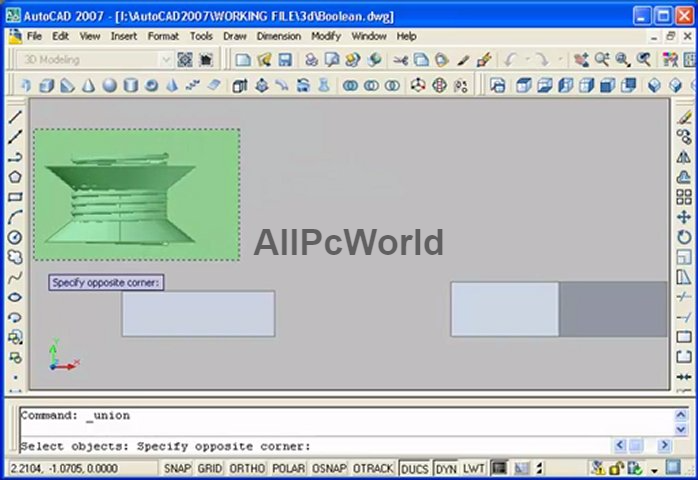
Task: Click the Subtract boolean icon
Action: click(371, 85)
